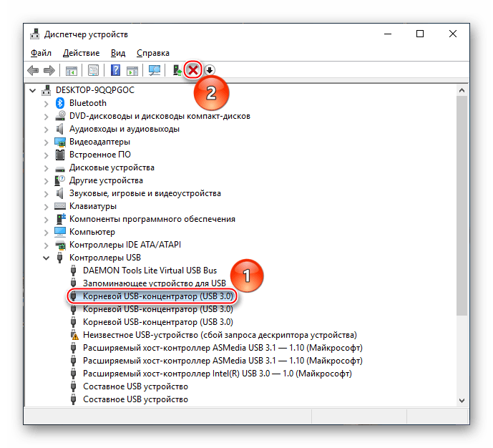Click the red X uninstall device icon
493x448 pixels.
tap(193, 70)
